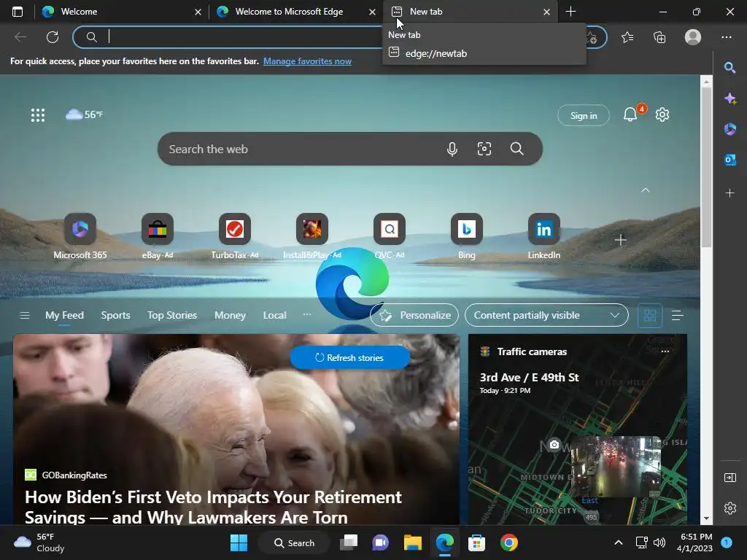Open notifications bell with badge 4
Screen dimensions: 747x560
tap(630, 114)
